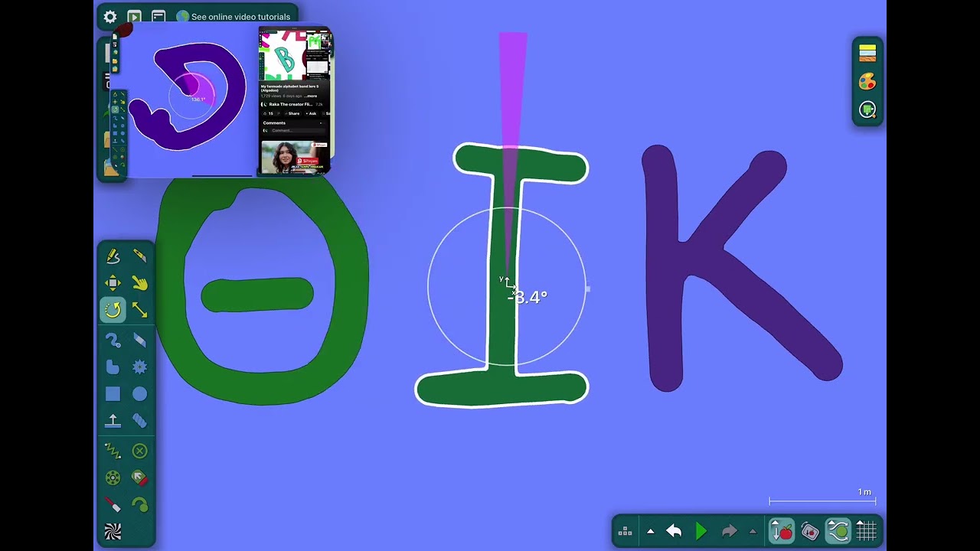Select the Gear tool

click(139, 367)
